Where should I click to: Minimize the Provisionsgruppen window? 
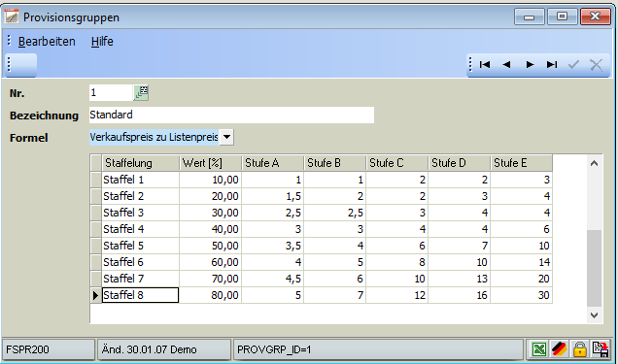pos(530,17)
